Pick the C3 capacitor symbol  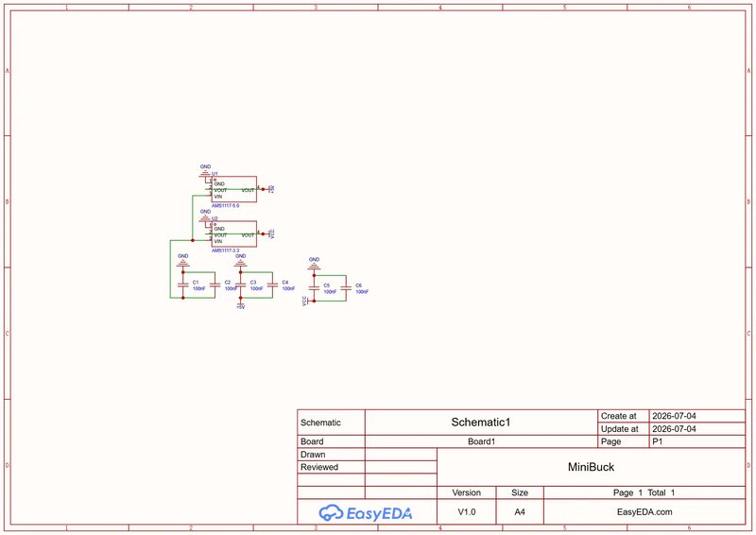[241, 285]
